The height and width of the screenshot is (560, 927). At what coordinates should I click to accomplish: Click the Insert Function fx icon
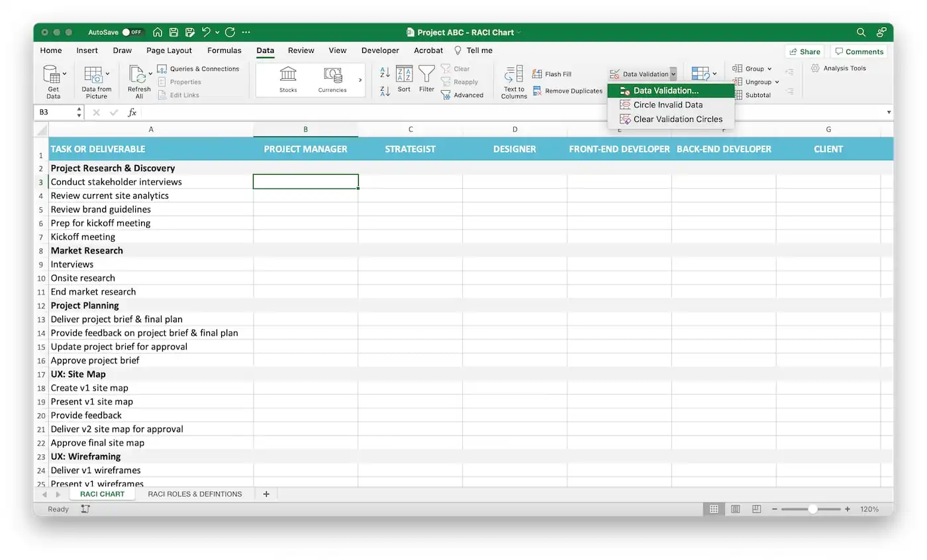click(132, 113)
